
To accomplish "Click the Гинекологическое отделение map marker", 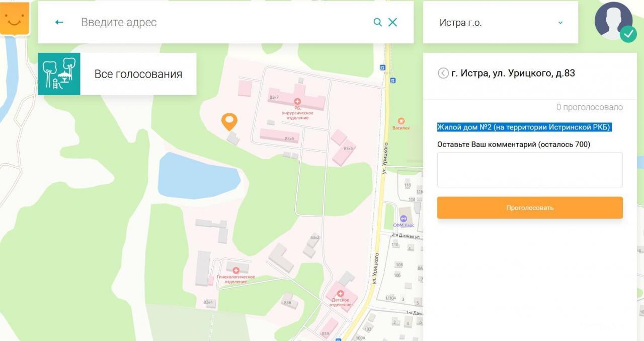I will pos(235,270).
